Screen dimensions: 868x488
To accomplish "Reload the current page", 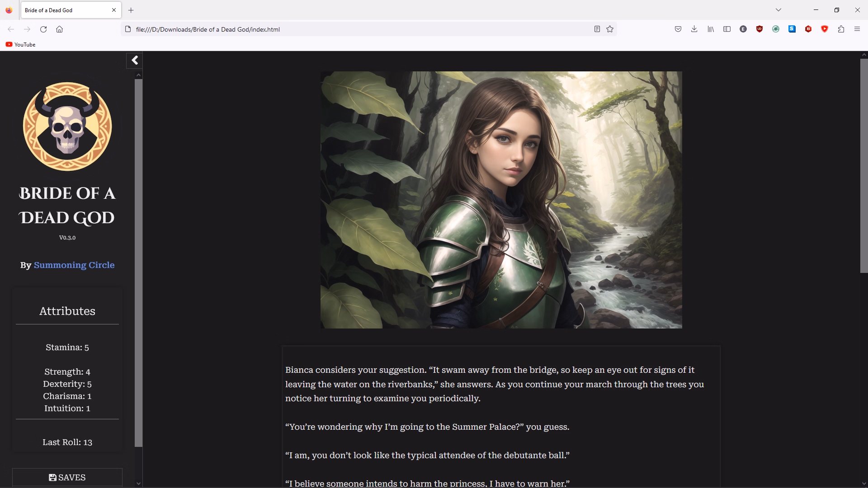I will point(43,29).
